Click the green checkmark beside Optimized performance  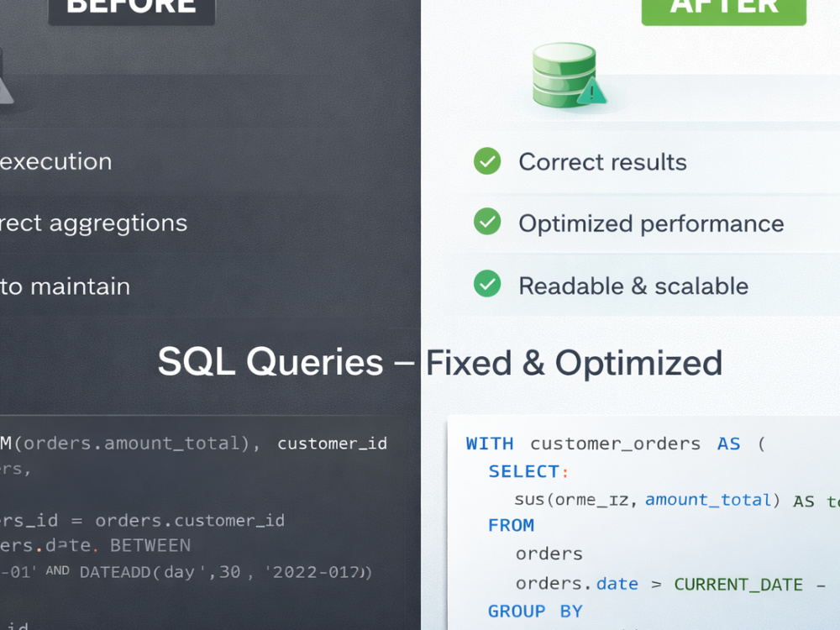click(487, 222)
